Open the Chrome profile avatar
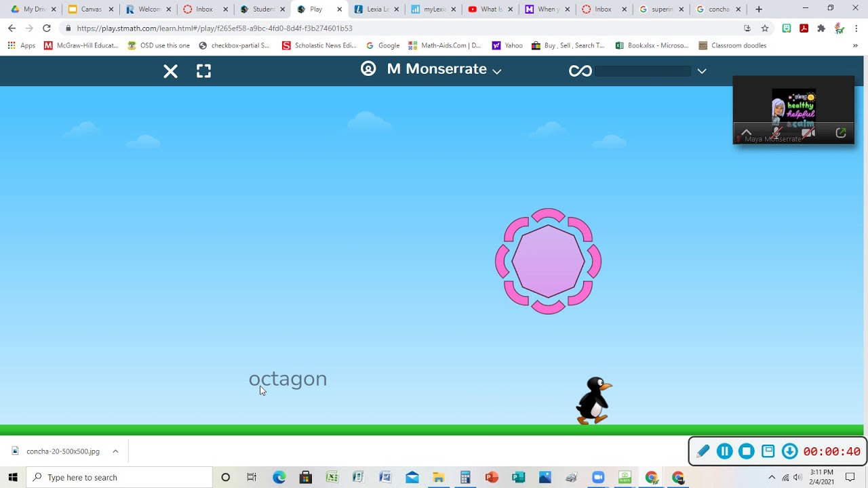The image size is (868, 488). click(839, 28)
